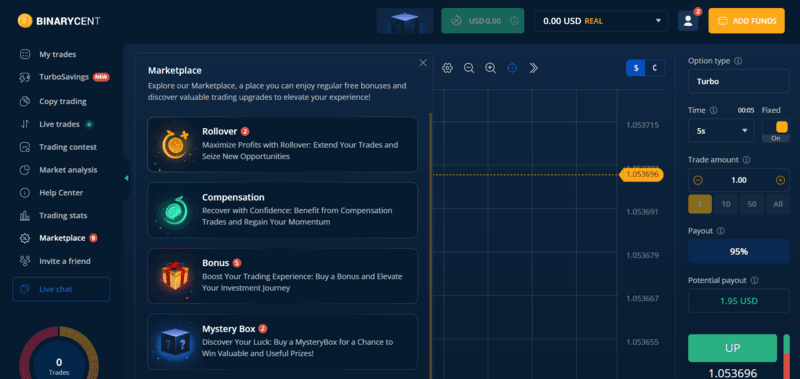The height and width of the screenshot is (379, 800).
Task: Open Help Center in sidebar
Action: pyautogui.click(x=61, y=193)
